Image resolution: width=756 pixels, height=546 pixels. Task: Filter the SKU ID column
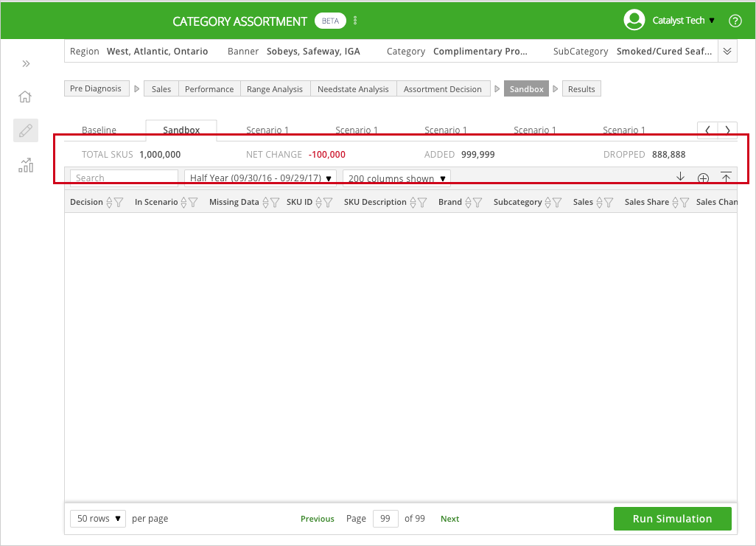[328, 203]
